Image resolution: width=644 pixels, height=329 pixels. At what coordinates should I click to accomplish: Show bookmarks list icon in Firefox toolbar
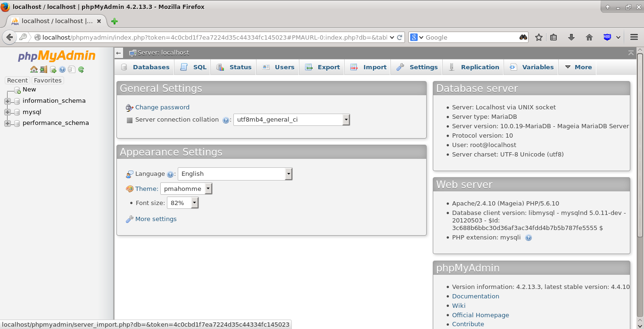[x=554, y=37]
